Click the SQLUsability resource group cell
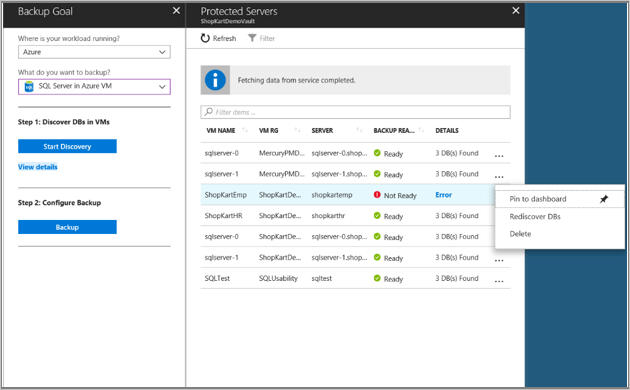630x390 pixels. coord(278,278)
